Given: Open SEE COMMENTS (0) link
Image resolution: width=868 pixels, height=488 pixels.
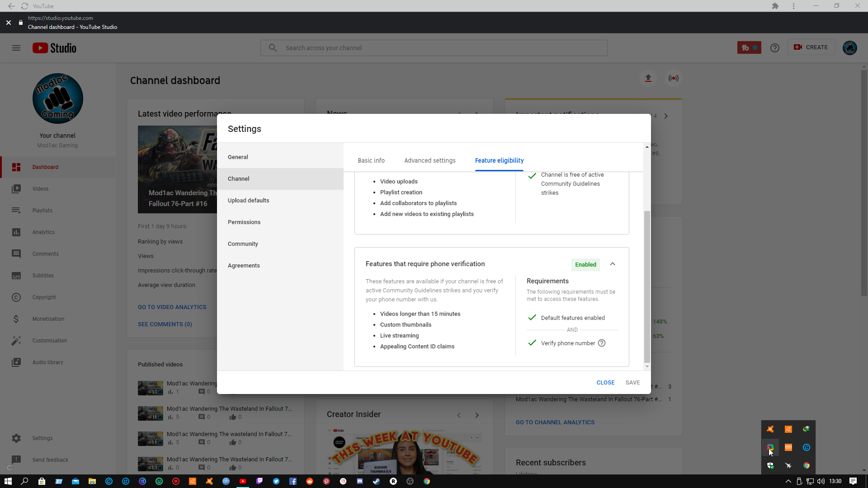Looking at the screenshot, I should coord(165,324).
